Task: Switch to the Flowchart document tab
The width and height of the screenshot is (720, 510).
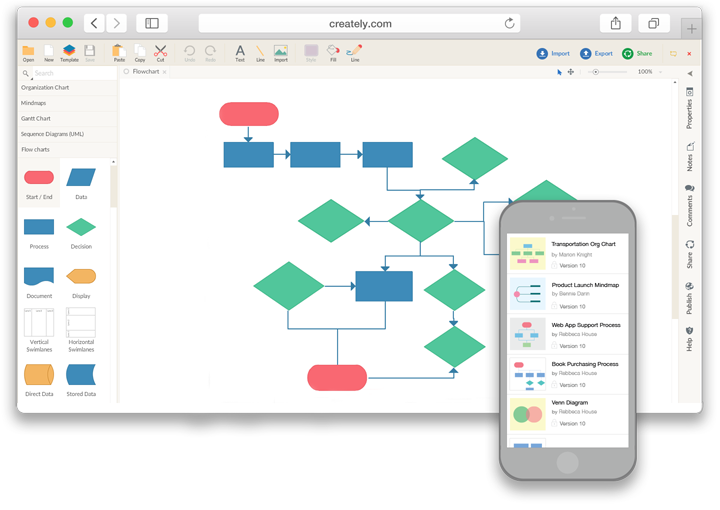Action: [x=146, y=72]
